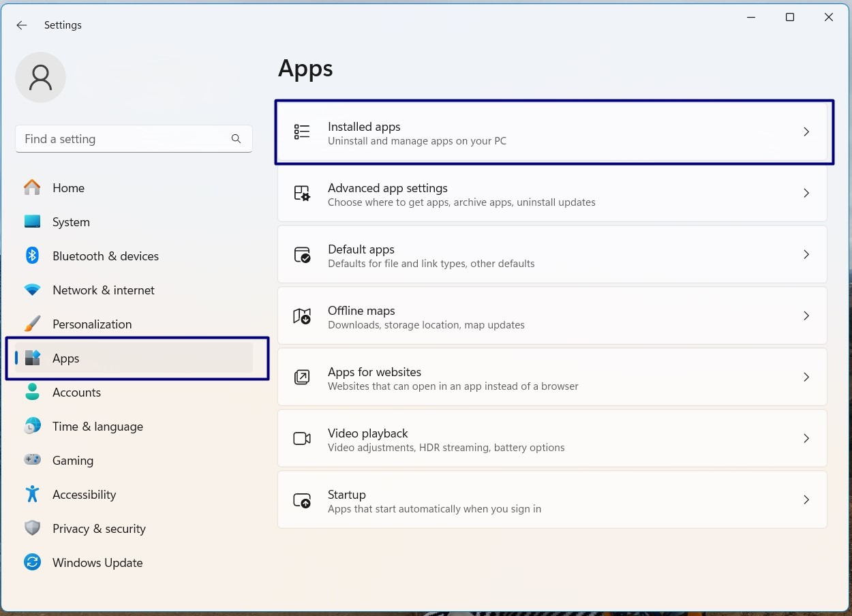Image resolution: width=852 pixels, height=616 pixels.
Task: Click the Gaming controller icon
Action: [32, 460]
